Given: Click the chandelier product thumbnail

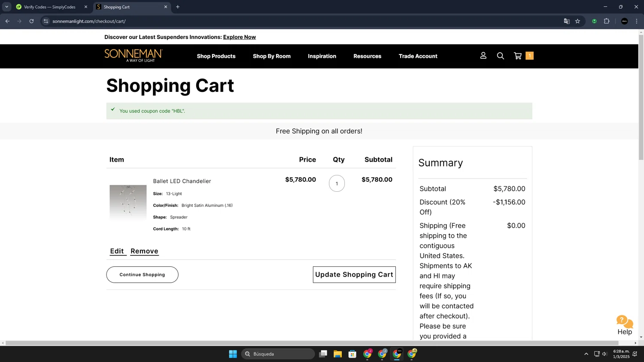Looking at the screenshot, I should click(x=128, y=202).
